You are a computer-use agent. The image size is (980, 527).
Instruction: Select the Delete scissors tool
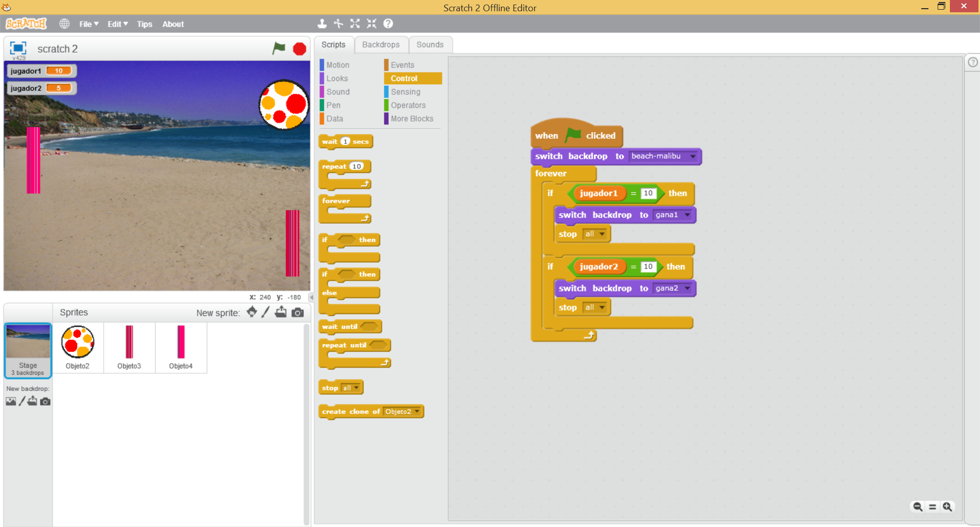pyautogui.click(x=338, y=23)
